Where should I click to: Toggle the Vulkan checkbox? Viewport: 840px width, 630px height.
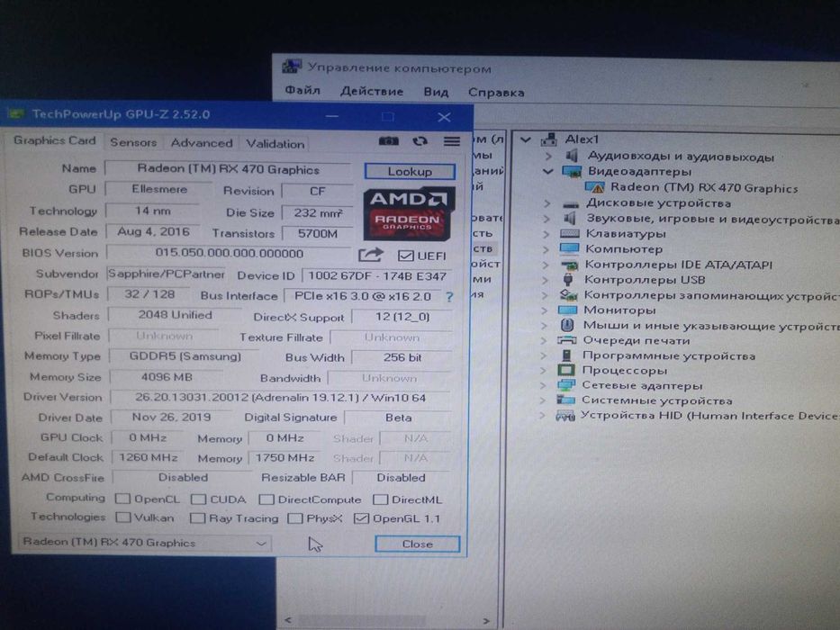coord(123,517)
